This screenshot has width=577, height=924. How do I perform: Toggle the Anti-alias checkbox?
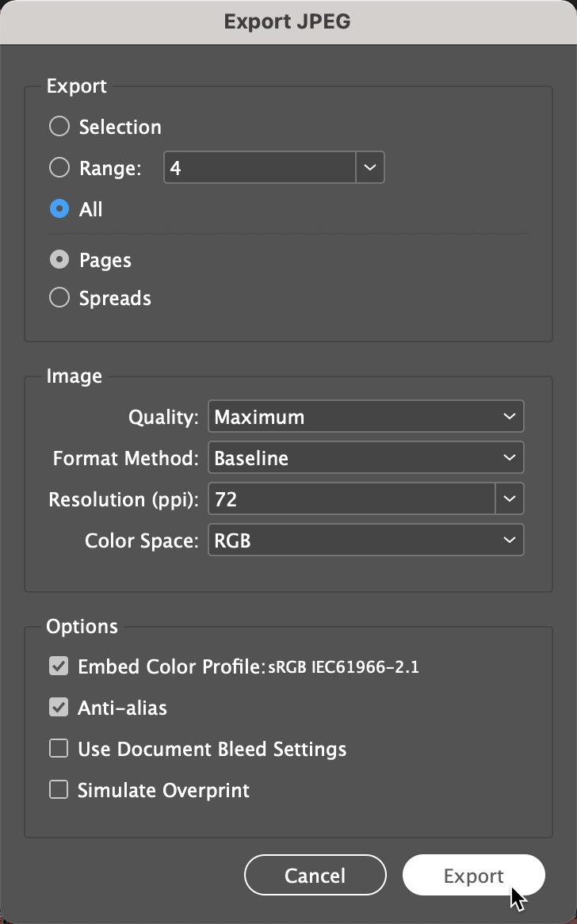click(59, 707)
